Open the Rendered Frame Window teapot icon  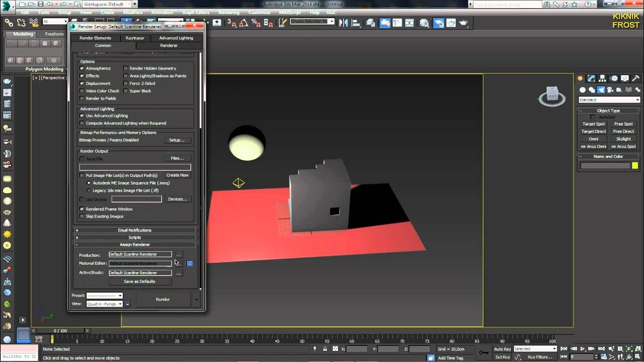pyautogui.click(x=451, y=23)
